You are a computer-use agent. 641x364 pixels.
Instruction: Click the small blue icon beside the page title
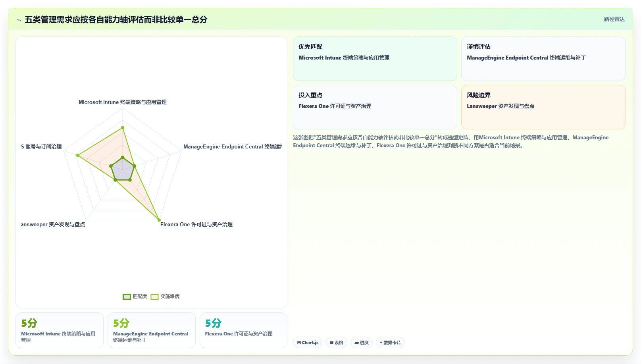point(19,20)
